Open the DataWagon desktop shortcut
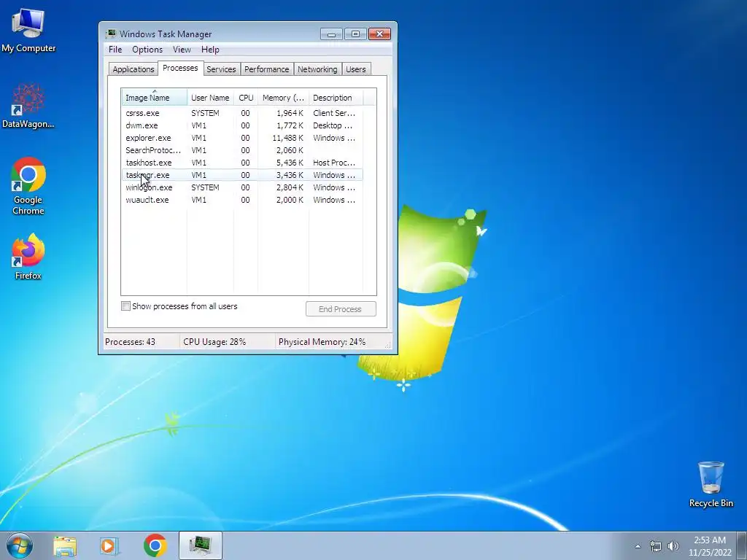This screenshot has width=747, height=560. tap(28, 106)
